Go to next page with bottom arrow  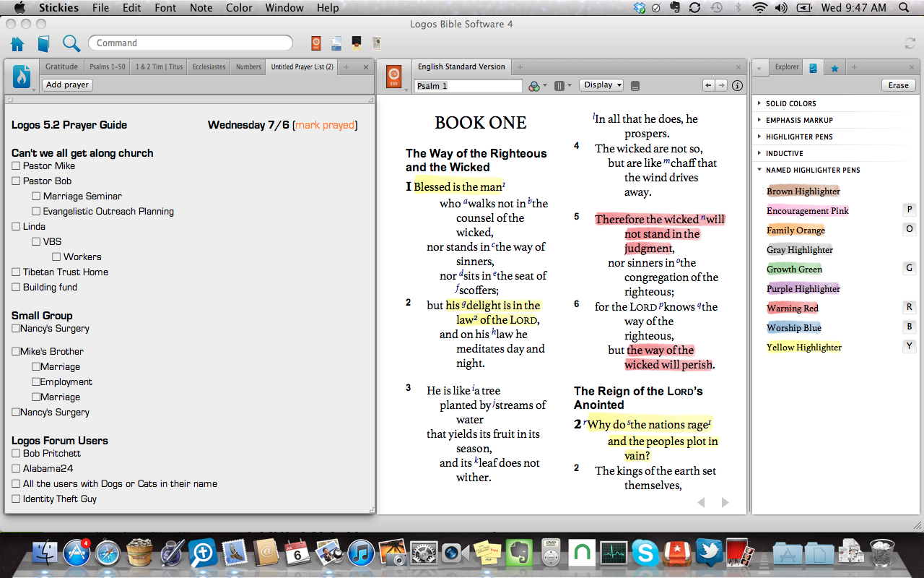click(x=725, y=502)
